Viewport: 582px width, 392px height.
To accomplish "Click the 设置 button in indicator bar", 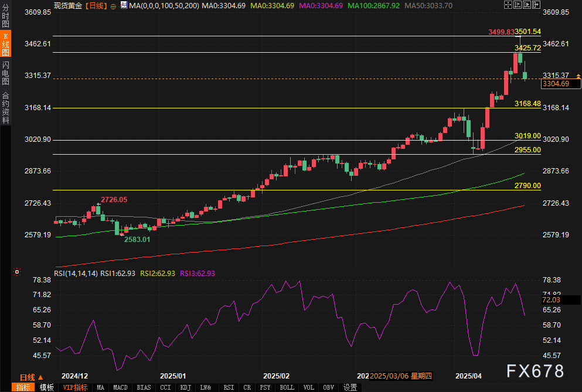I will tap(350, 387).
